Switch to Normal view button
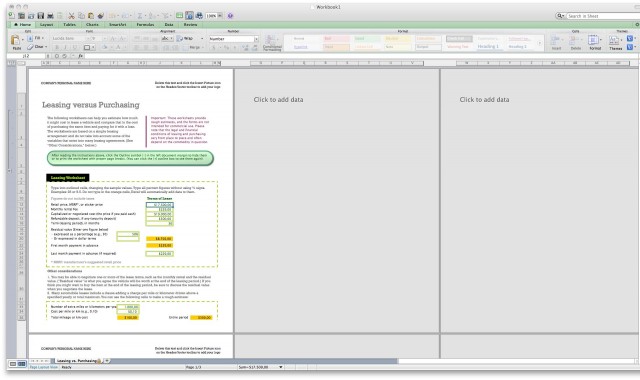 pos(13,364)
